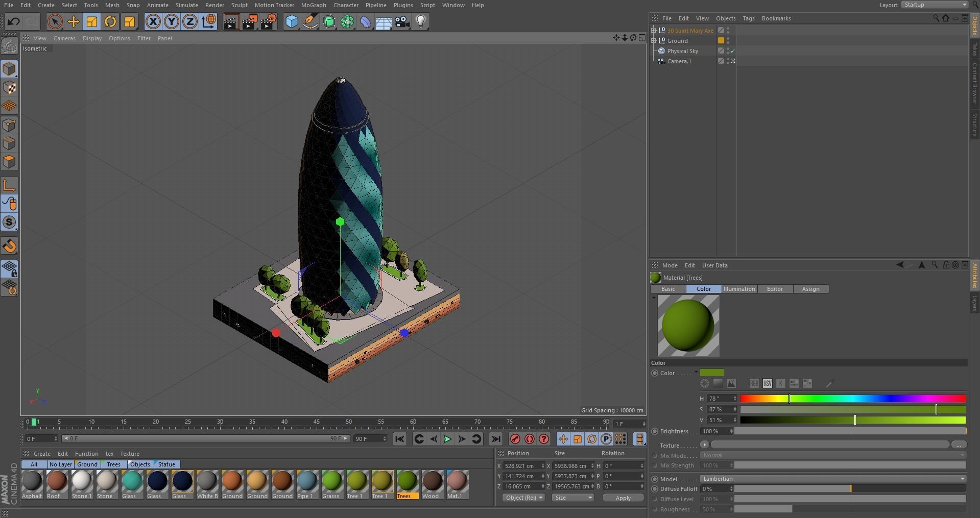Toggle Y axis lock
The image size is (980, 518).
click(172, 21)
